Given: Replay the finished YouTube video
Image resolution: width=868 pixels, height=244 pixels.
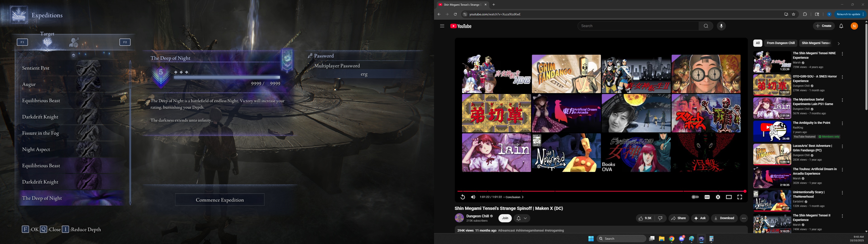Looking at the screenshot, I should click(x=463, y=197).
